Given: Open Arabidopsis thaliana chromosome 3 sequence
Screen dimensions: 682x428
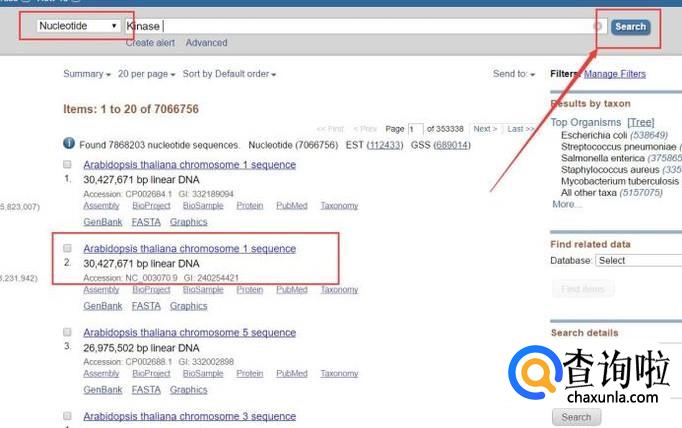Looking at the screenshot, I should pyautogui.click(x=190, y=416).
